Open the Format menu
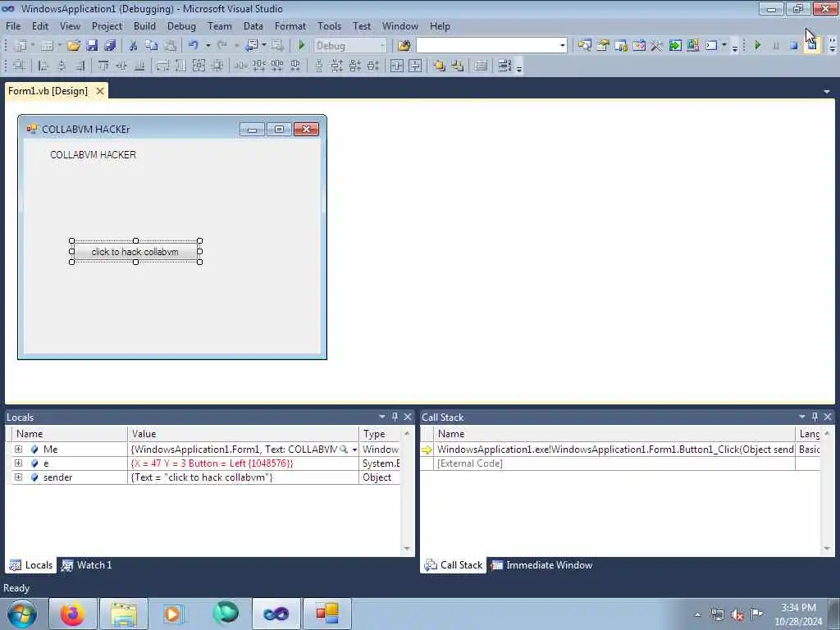 pos(290,26)
